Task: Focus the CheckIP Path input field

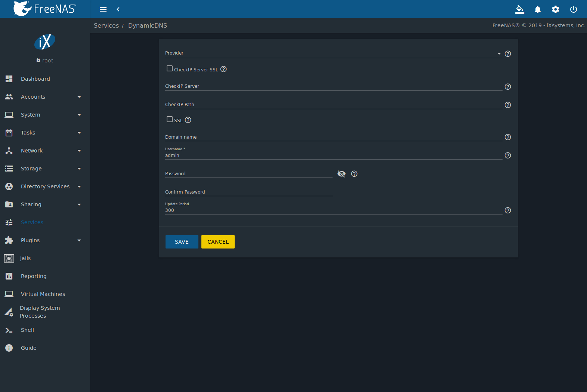Action: pyautogui.click(x=334, y=105)
